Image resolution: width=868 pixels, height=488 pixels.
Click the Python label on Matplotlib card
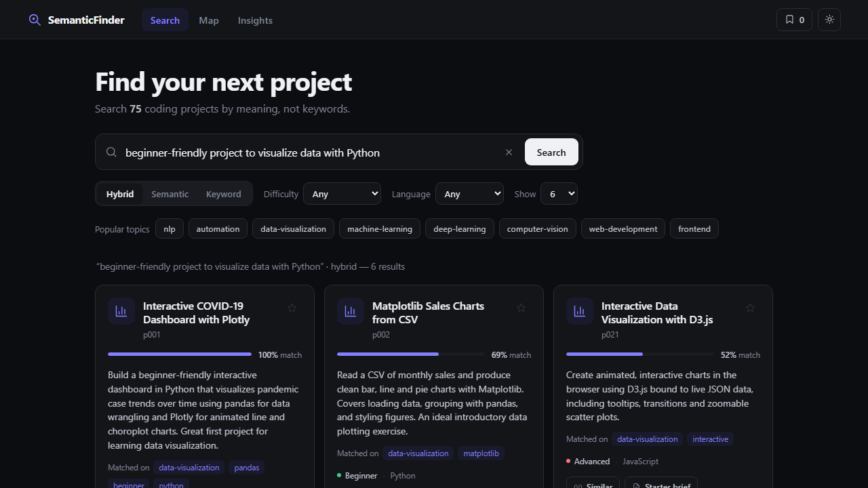403,476
